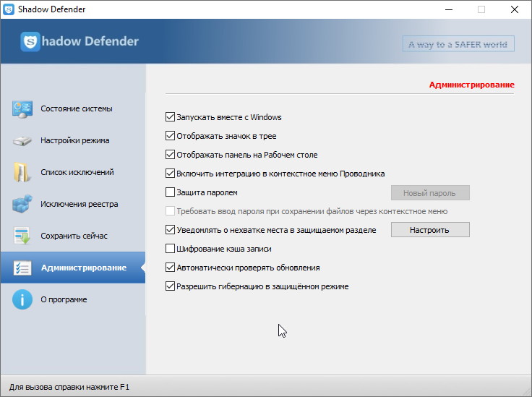Go to Список исключений page

coord(73,172)
